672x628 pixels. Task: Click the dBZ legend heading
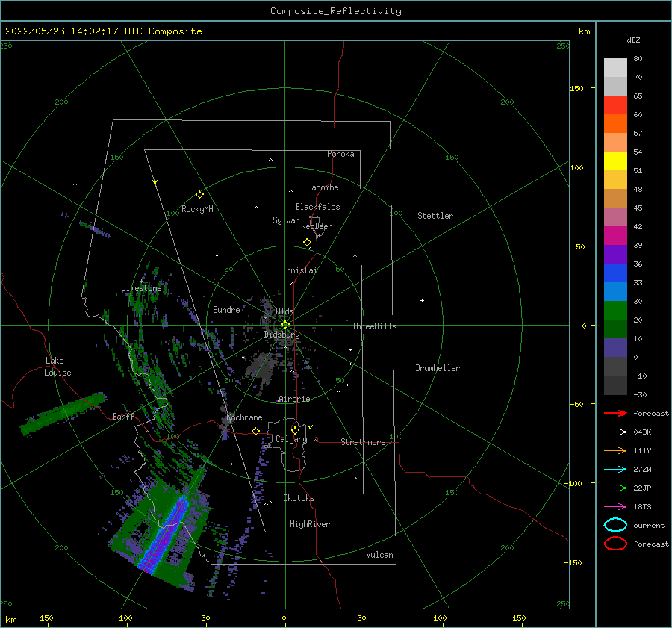click(633, 40)
